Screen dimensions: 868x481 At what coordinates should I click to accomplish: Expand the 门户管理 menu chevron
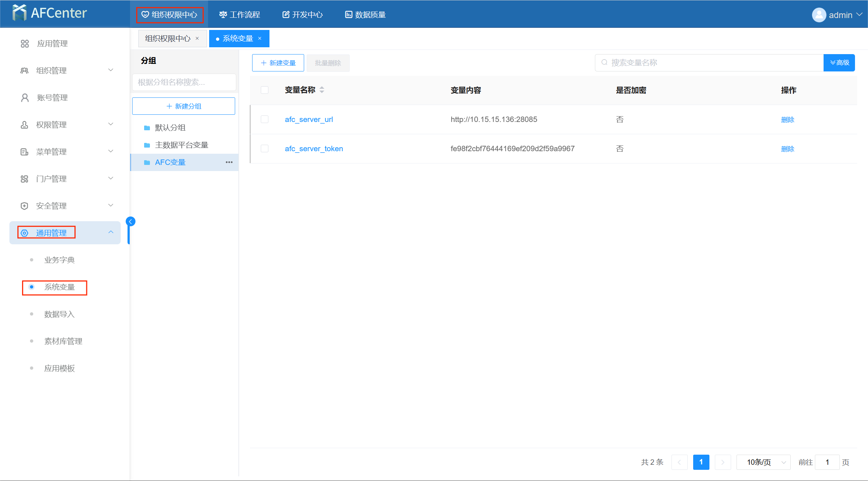coord(111,178)
